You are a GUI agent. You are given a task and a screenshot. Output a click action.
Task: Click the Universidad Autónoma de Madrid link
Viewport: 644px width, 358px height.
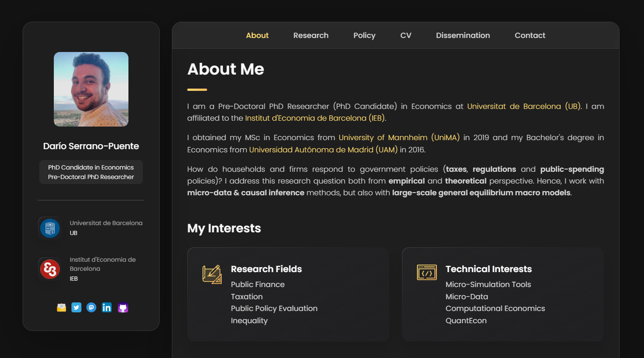tap(322, 149)
